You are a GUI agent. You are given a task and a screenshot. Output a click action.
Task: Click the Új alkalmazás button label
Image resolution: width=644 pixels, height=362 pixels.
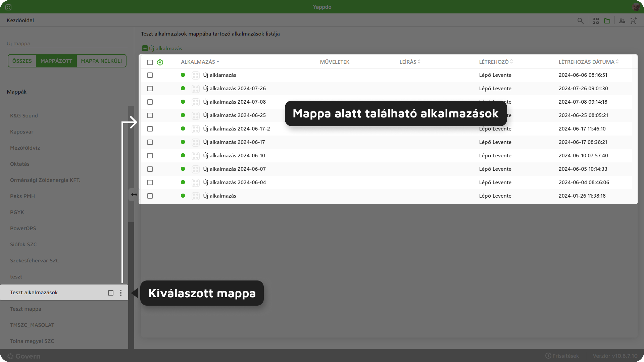coord(165,48)
